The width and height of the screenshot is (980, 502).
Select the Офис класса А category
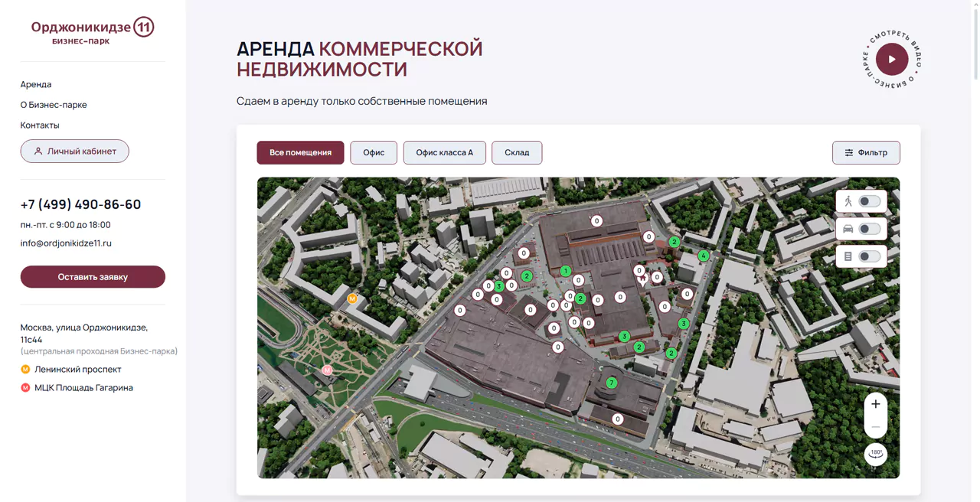(x=444, y=152)
